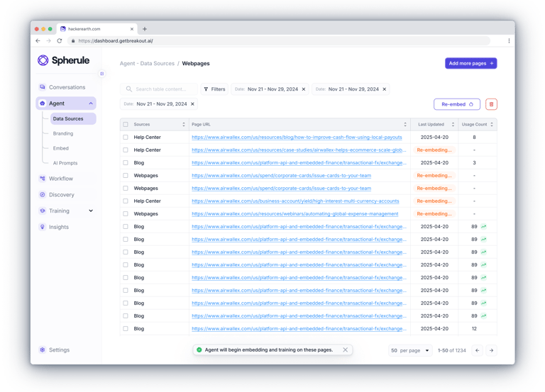545x392 pixels.
Task: Reload the page with refresh icon
Action: click(60, 41)
